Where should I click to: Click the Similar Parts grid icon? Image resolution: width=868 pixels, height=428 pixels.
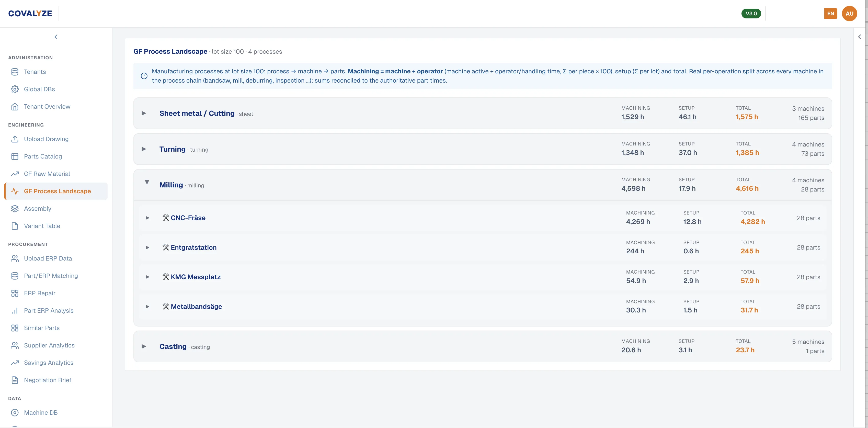pyautogui.click(x=15, y=328)
